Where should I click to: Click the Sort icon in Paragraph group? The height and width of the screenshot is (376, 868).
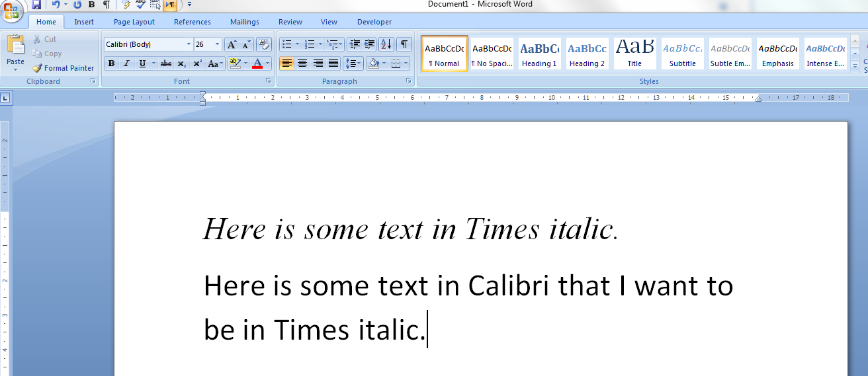[386, 44]
